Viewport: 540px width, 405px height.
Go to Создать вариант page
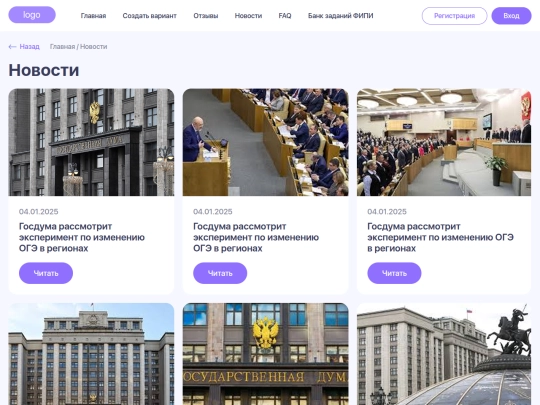coord(149,16)
